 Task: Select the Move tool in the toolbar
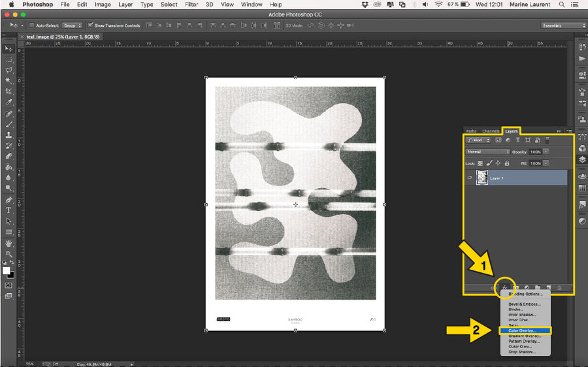[8, 49]
